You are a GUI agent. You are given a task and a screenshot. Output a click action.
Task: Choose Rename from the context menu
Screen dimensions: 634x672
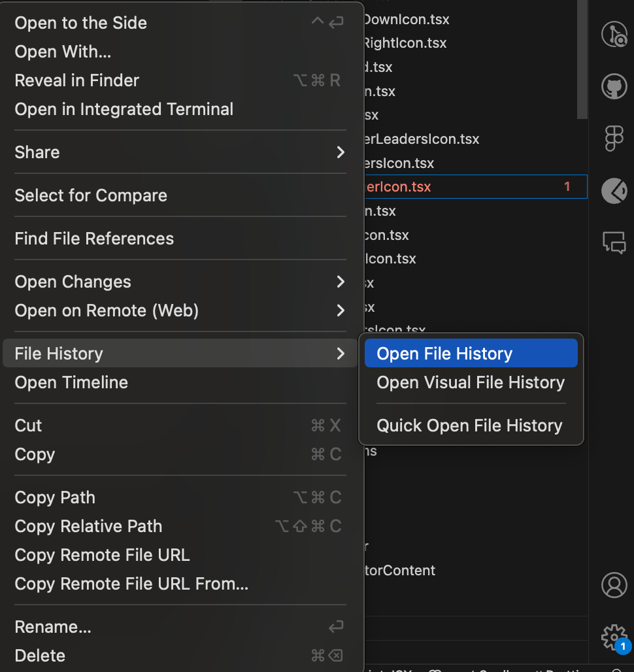(52, 626)
